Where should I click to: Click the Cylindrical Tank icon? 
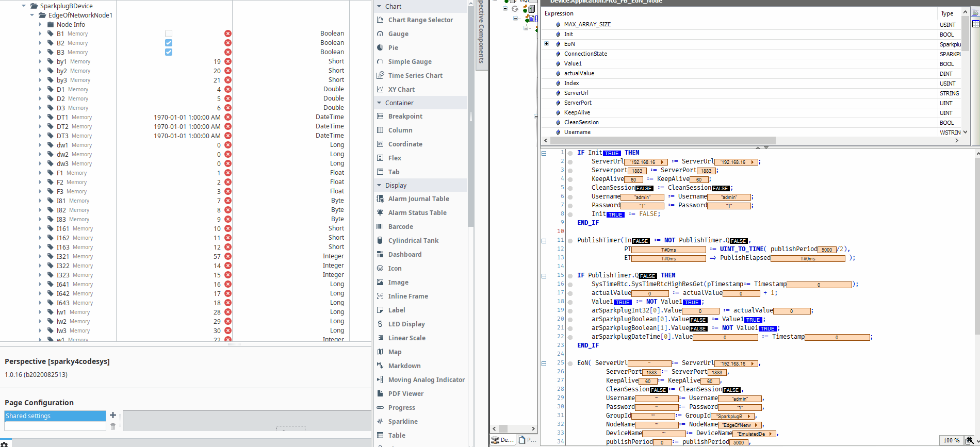tap(380, 240)
